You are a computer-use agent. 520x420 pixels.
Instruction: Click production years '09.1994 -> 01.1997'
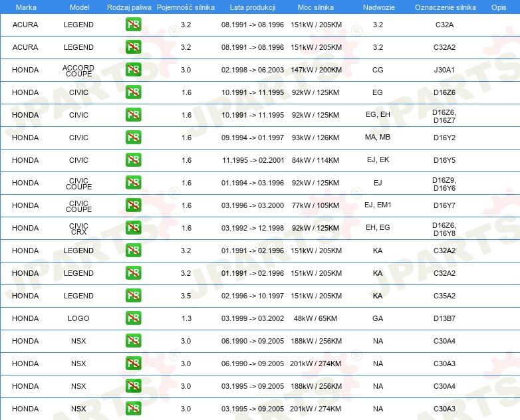(253, 138)
